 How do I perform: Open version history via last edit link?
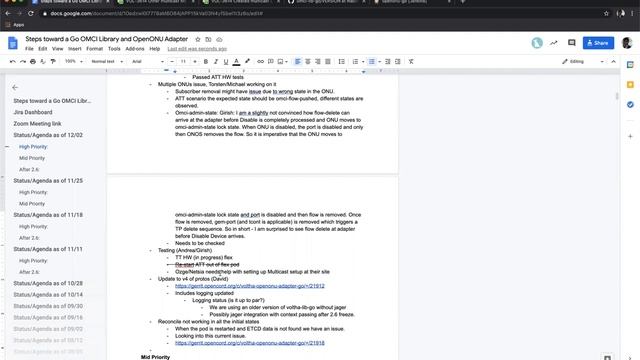coord(197,49)
